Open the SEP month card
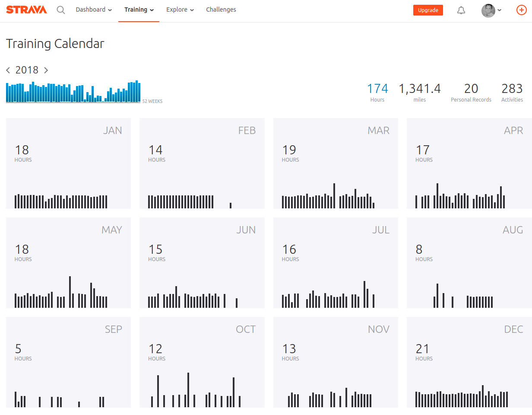This screenshot has width=532, height=415. coord(68,362)
